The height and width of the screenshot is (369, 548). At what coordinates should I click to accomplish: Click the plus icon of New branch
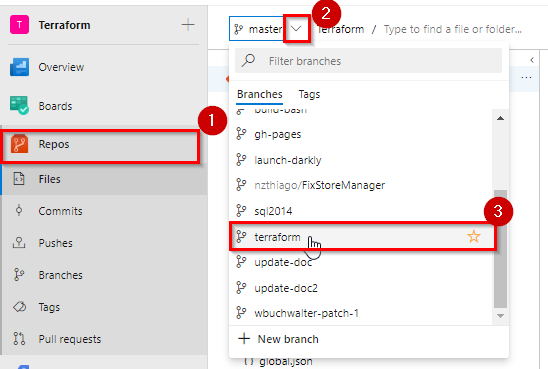pos(244,339)
